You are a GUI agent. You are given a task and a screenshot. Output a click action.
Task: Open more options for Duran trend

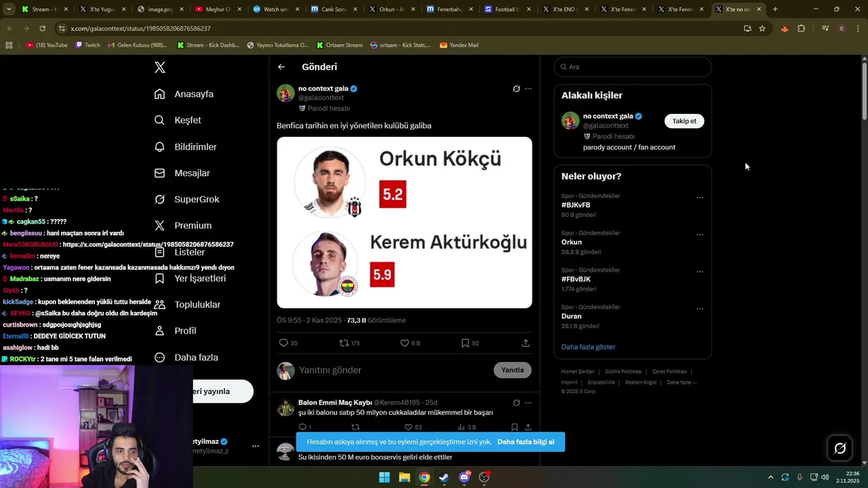coord(700,309)
